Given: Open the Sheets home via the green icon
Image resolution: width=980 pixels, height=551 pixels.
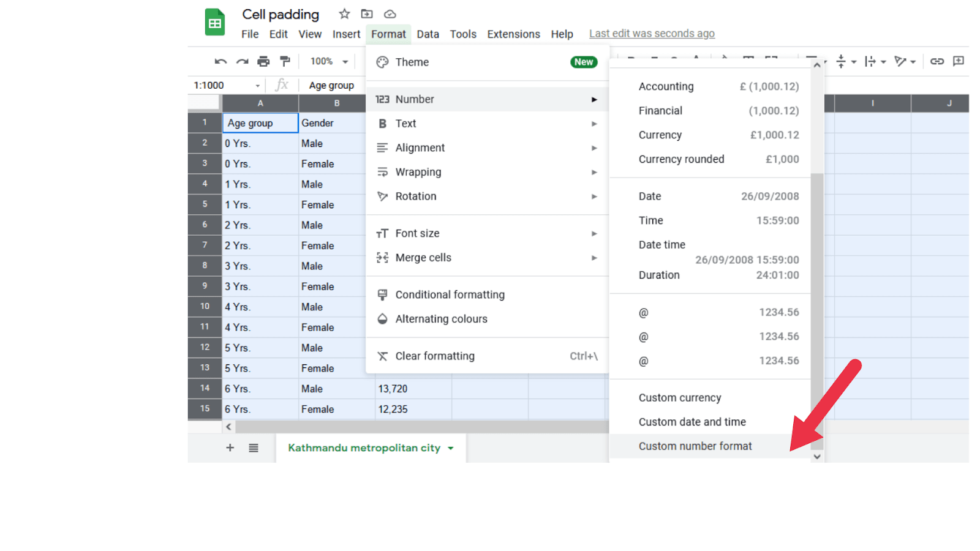Looking at the screenshot, I should point(214,22).
